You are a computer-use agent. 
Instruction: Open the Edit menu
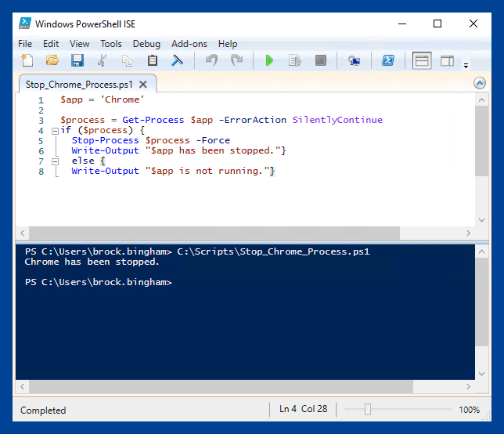click(x=51, y=44)
